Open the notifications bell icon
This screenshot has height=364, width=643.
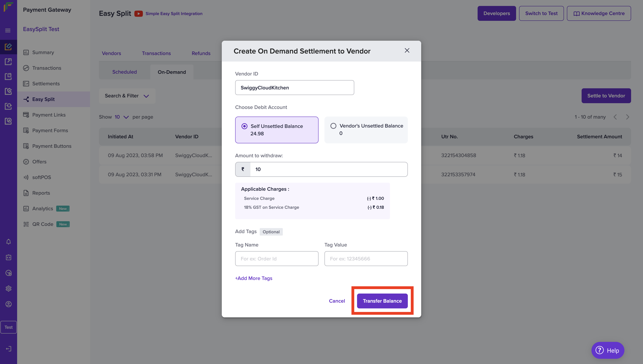[x=9, y=242]
